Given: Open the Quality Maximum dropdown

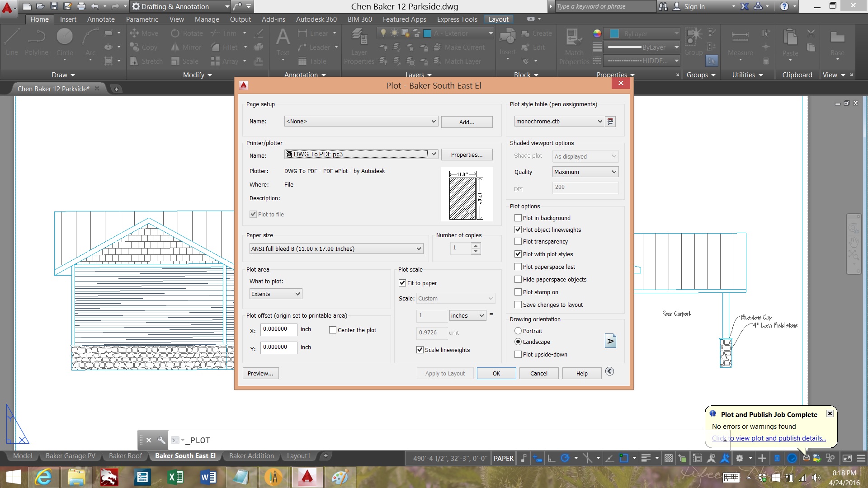Looking at the screenshot, I should pyautogui.click(x=585, y=172).
